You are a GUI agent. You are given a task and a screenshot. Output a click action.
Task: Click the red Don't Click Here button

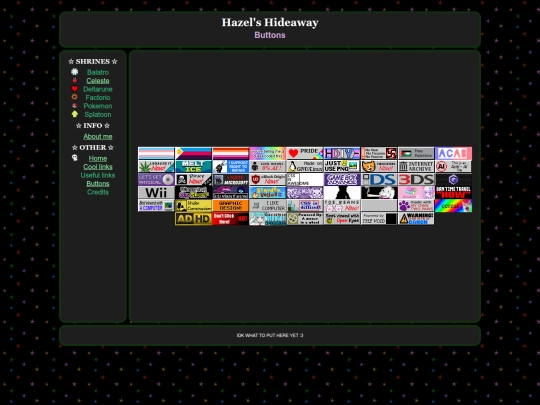[230, 219]
